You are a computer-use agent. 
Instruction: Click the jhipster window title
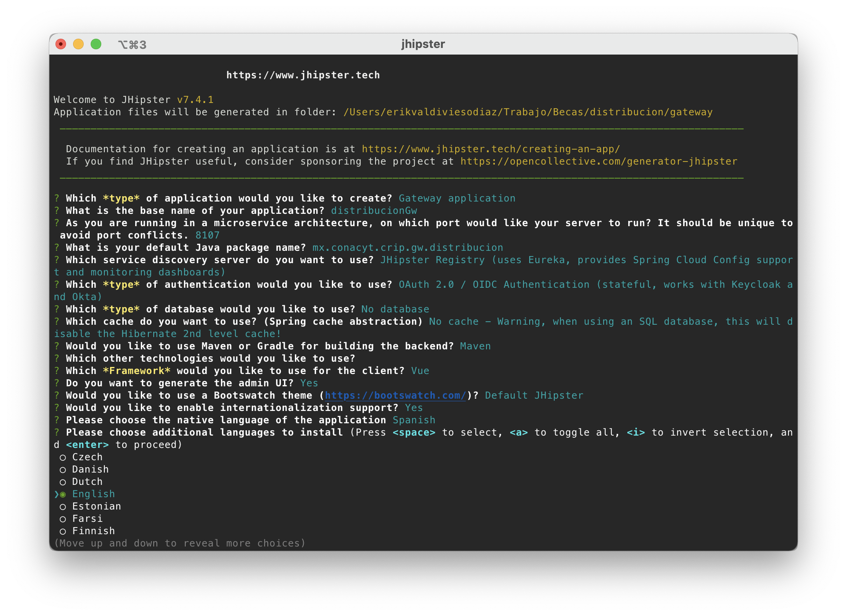(x=423, y=44)
